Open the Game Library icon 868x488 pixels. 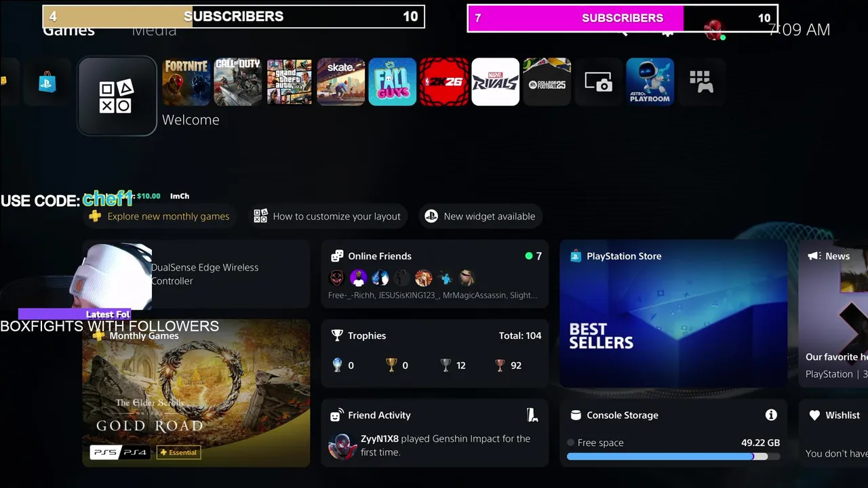click(x=702, y=82)
